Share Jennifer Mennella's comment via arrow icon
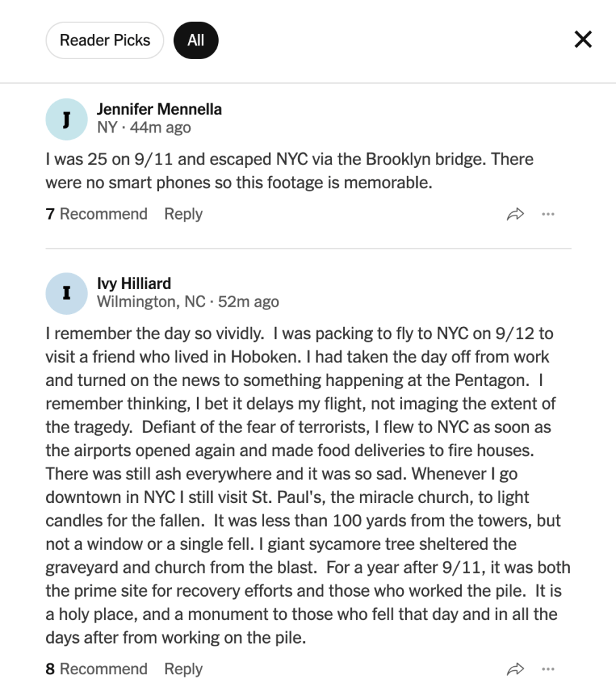Image resolution: width=616 pixels, height=696 pixels. [515, 214]
